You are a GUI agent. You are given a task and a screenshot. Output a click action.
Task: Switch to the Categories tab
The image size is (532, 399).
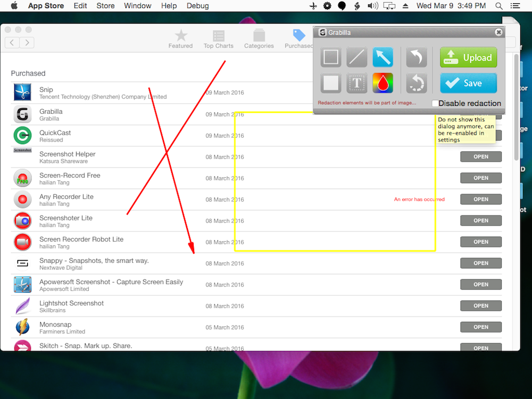pyautogui.click(x=259, y=39)
